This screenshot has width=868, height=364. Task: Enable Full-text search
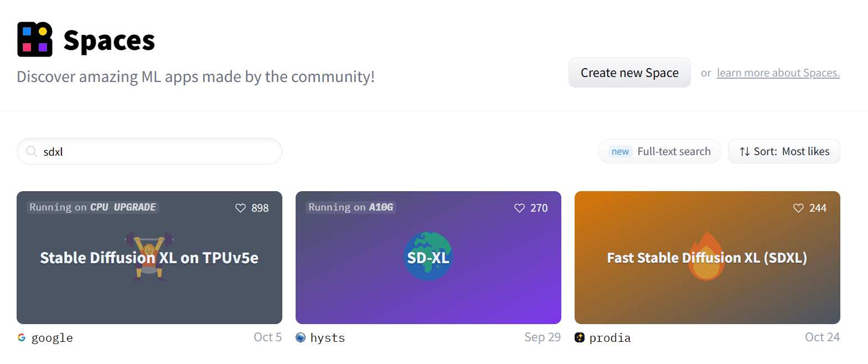[x=659, y=151]
